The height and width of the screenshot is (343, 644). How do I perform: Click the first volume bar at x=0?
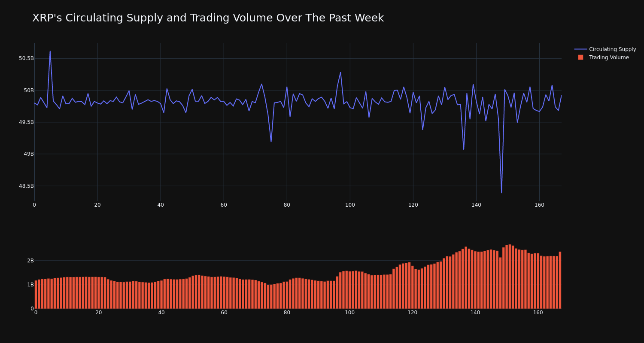36,295
